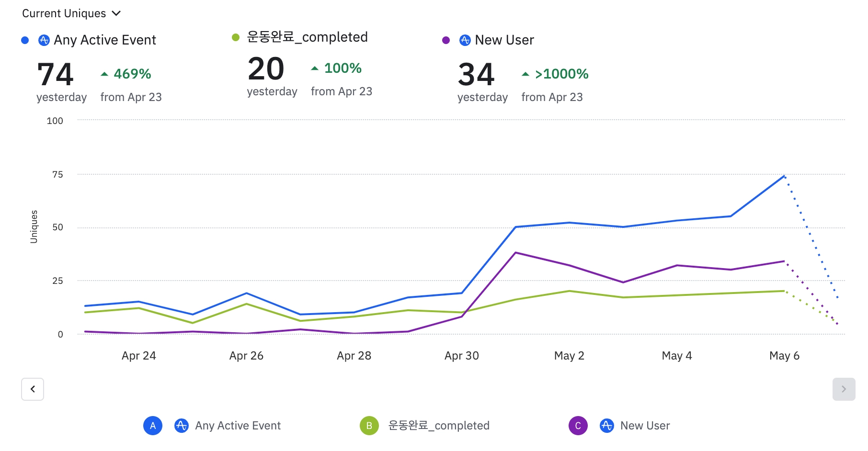Click the blue A badge in the legend

click(153, 426)
